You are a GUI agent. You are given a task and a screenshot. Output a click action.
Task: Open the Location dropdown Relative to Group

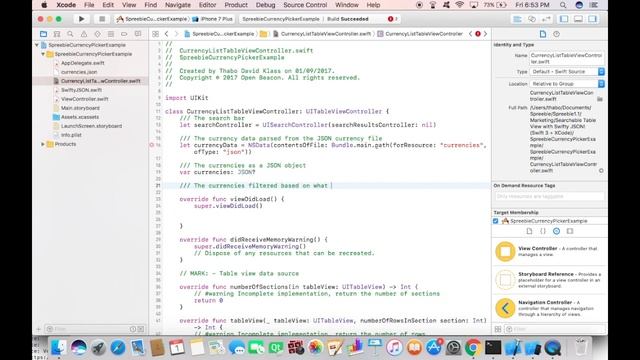(x=567, y=84)
